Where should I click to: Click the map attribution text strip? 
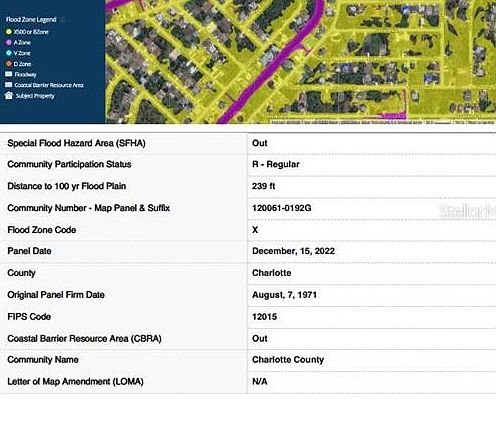click(382, 122)
